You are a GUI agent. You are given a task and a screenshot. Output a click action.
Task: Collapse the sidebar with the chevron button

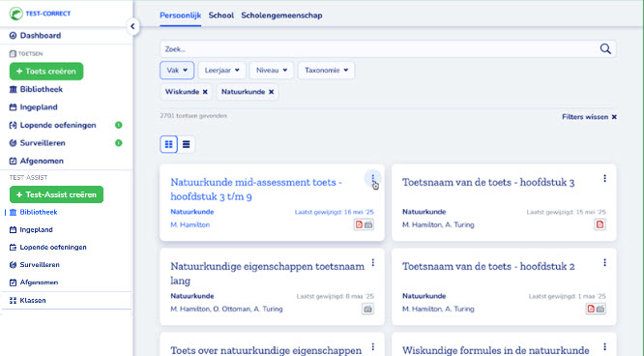pyautogui.click(x=132, y=27)
